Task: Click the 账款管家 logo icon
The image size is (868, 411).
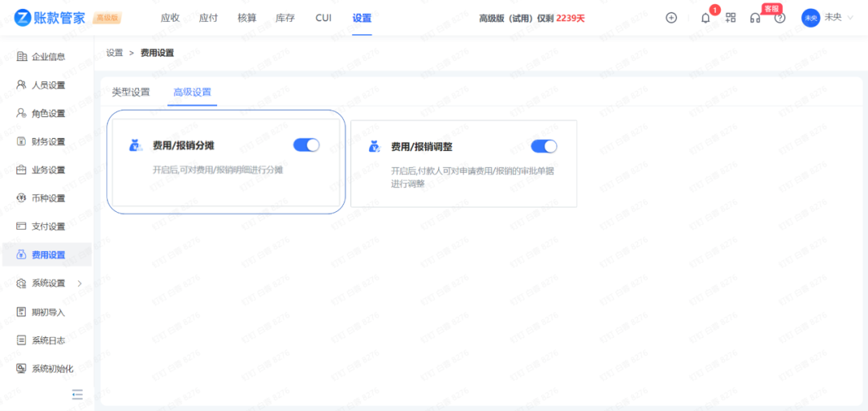Action: point(23,18)
